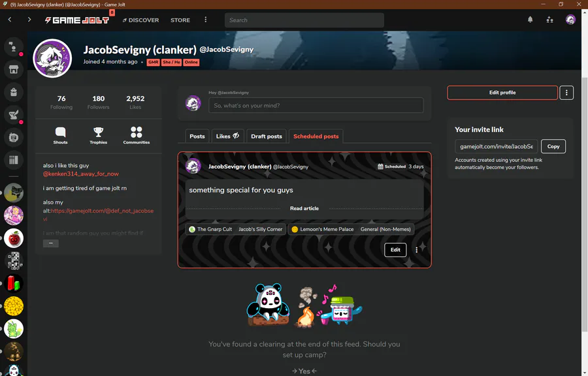
Task: Click the GMR badge
Action: point(153,62)
